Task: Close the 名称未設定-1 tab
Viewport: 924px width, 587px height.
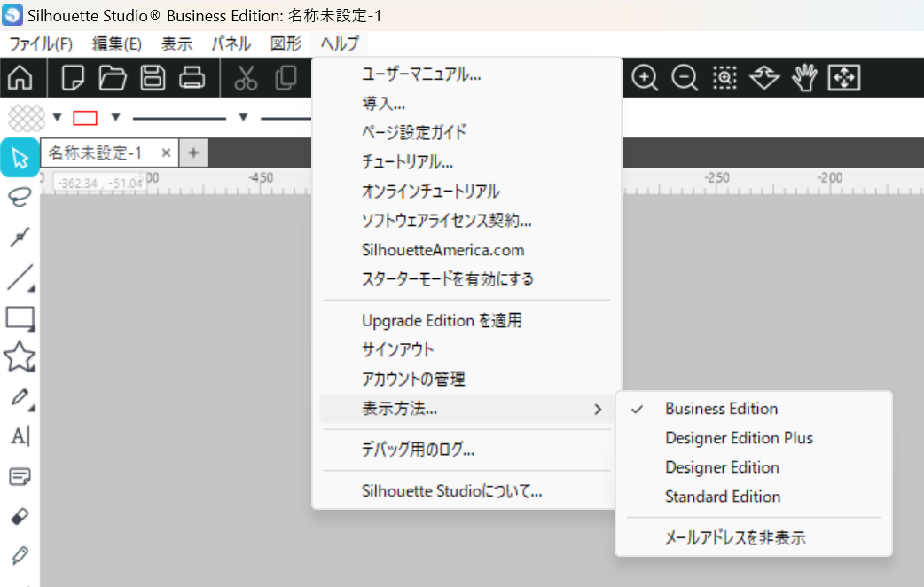Action: click(x=166, y=153)
